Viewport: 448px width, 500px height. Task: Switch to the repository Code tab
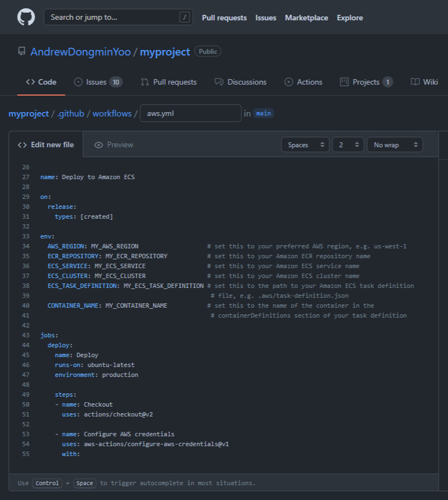click(x=41, y=82)
